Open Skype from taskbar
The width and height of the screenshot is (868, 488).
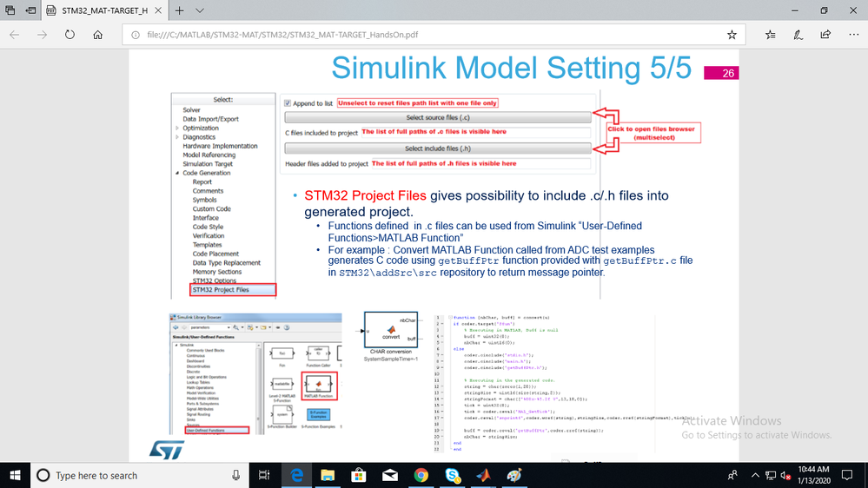click(453, 475)
